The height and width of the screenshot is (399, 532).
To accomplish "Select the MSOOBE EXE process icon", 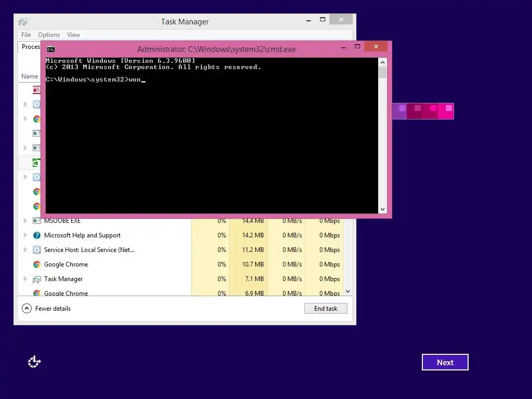I will tap(37, 221).
